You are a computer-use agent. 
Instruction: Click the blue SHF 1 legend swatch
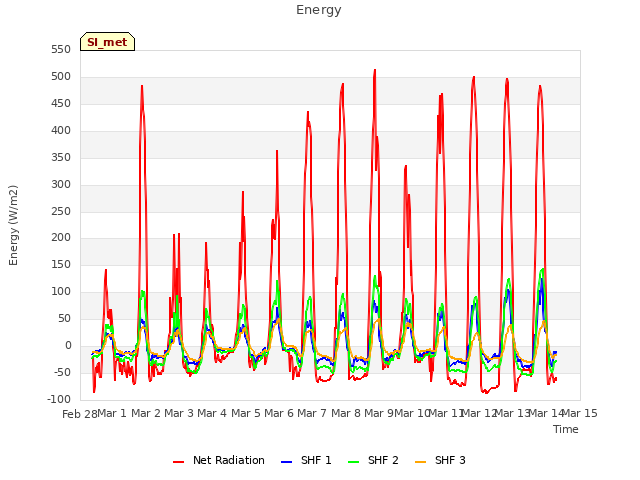(287, 462)
